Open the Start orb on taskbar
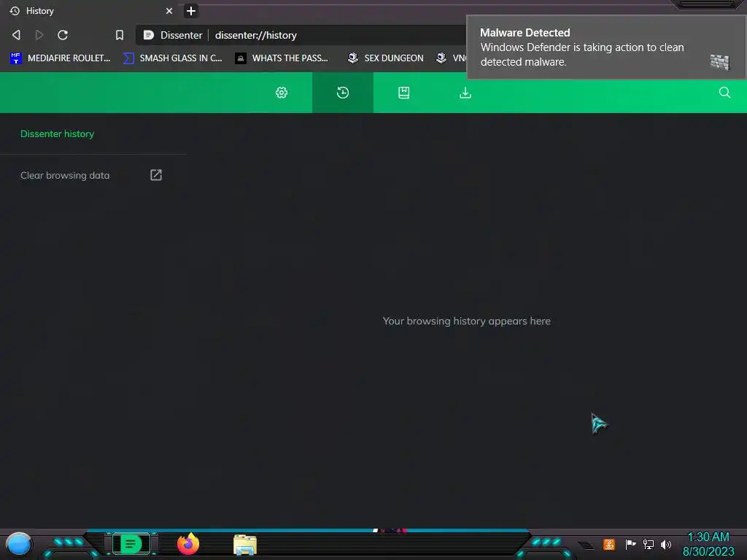 (18, 545)
